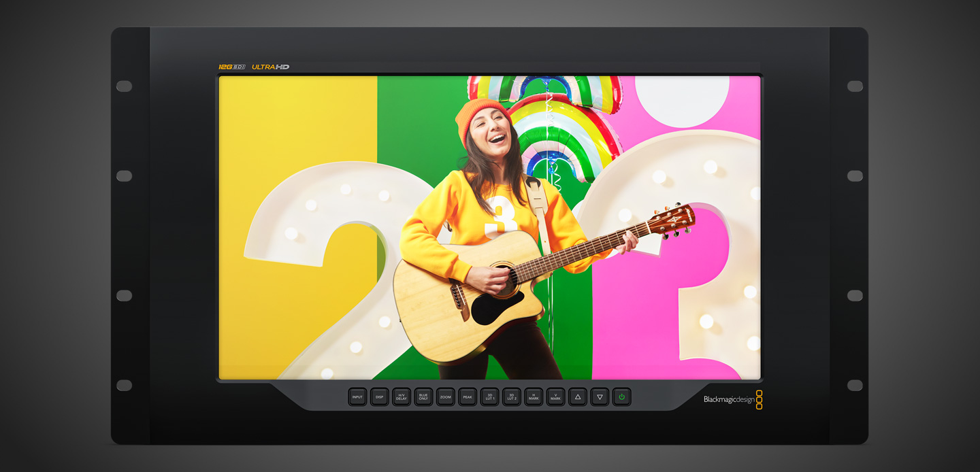Activate vertical markers with V MARK
Screen dimensions: 980x472
coord(556,397)
